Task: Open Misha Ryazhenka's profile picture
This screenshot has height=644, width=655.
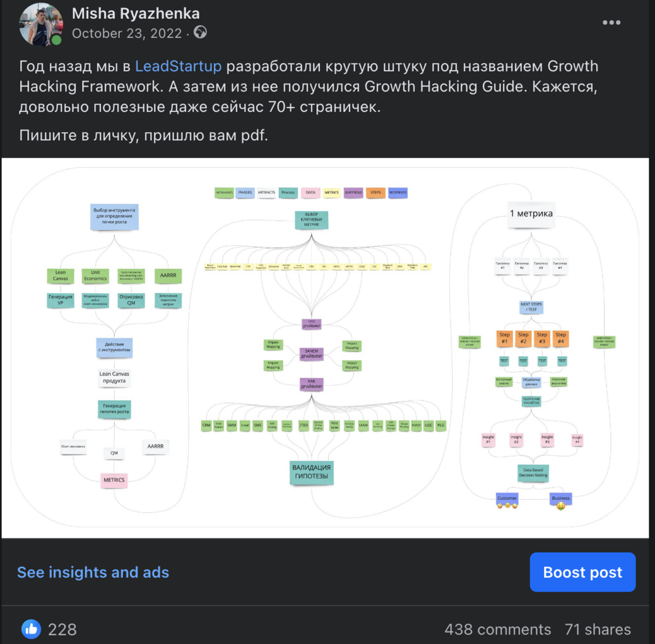Action: [40, 24]
